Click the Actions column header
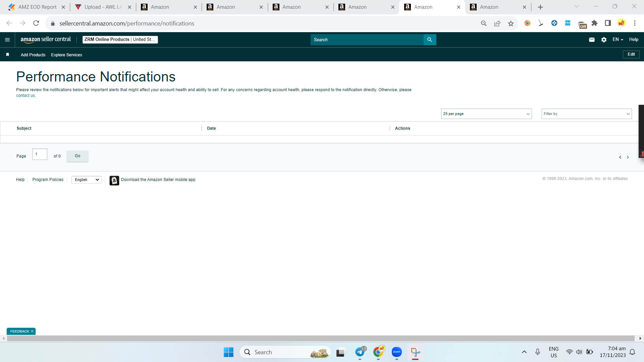Screen dimensions: 644x362 [x=402, y=128]
